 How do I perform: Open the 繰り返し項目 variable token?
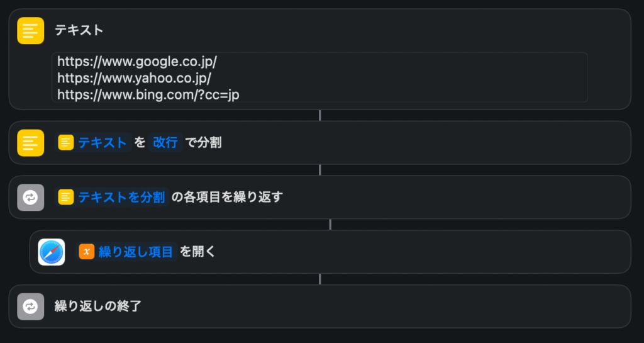135,252
